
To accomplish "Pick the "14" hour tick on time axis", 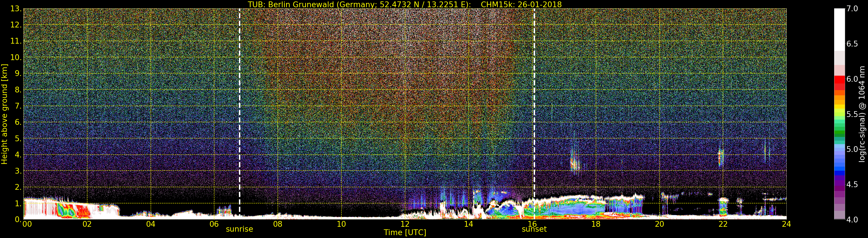I will click(468, 224).
